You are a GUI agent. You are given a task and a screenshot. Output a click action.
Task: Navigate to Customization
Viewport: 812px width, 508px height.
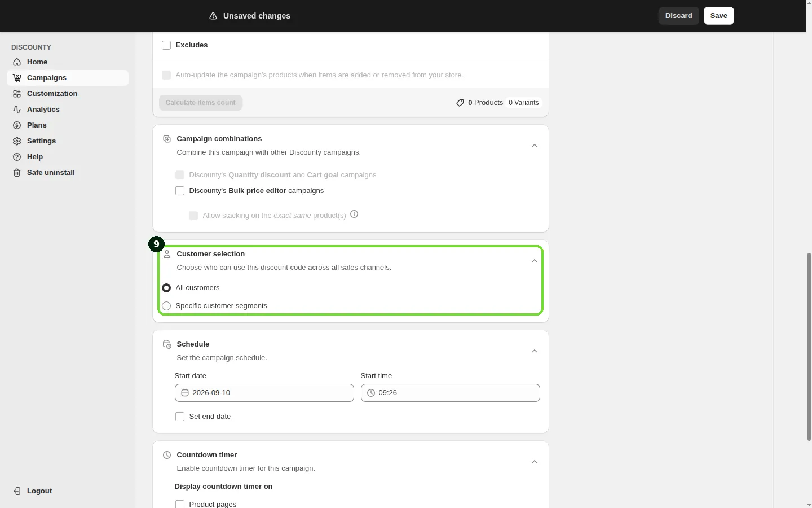pyautogui.click(x=68, y=94)
